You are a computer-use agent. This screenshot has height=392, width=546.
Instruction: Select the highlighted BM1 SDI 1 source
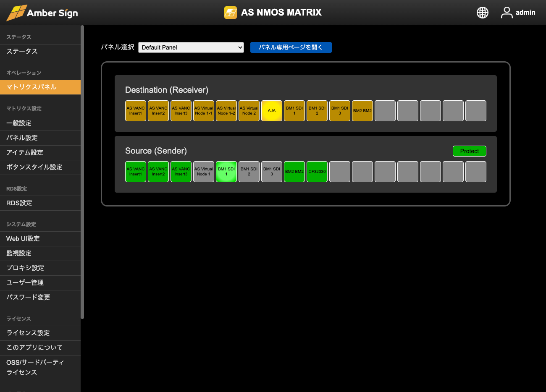click(x=226, y=172)
